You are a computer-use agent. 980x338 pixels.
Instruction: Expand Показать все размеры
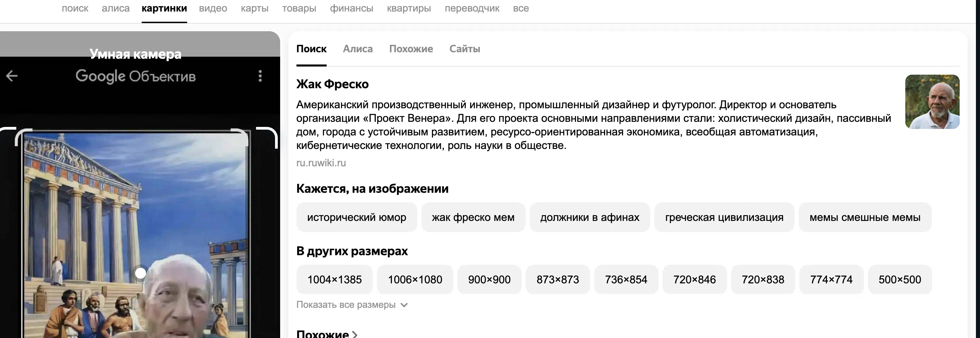352,305
